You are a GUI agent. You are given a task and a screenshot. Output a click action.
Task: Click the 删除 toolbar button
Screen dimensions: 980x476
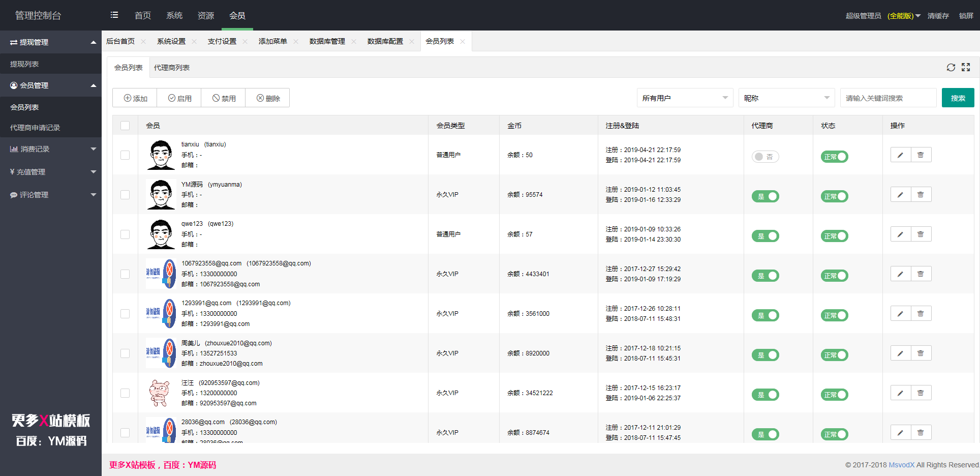click(268, 98)
